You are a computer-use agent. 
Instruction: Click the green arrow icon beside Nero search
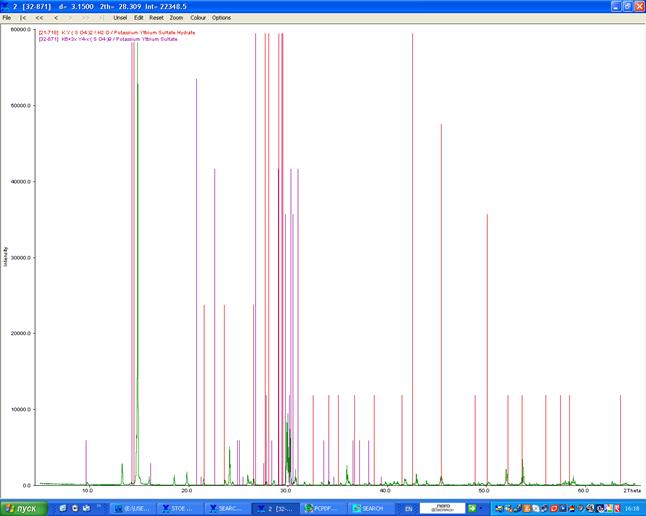coord(472,508)
